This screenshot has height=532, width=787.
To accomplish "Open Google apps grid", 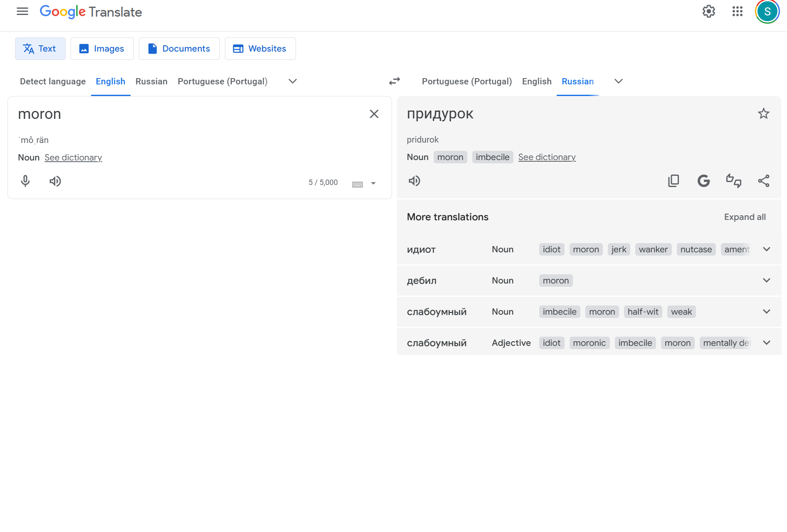I will [x=737, y=12].
